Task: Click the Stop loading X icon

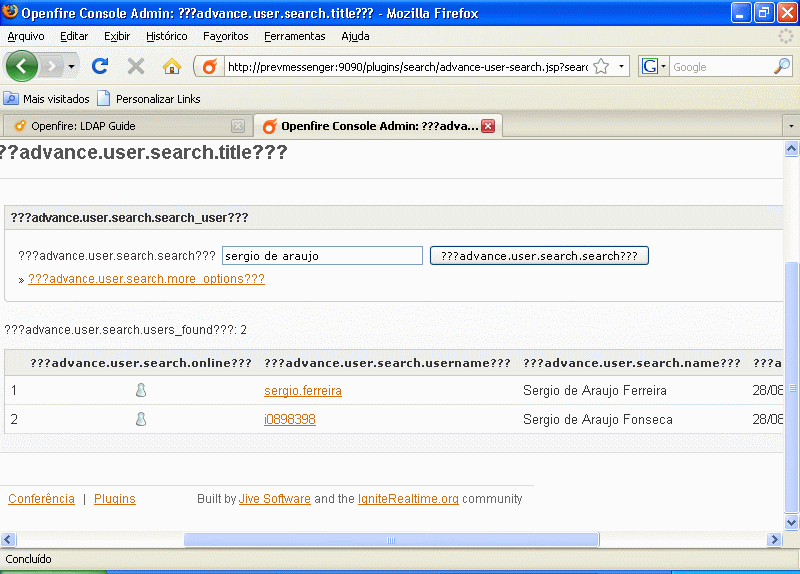Action: [136, 66]
